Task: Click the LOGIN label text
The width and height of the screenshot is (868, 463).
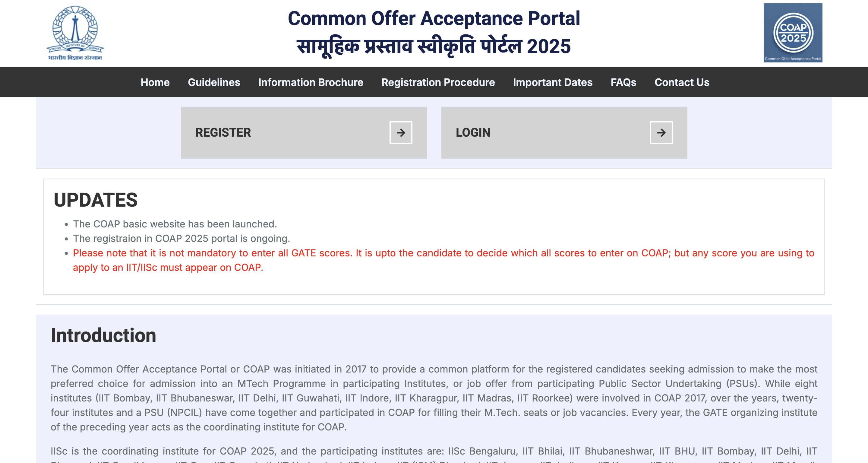Action: click(x=473, y=132)
